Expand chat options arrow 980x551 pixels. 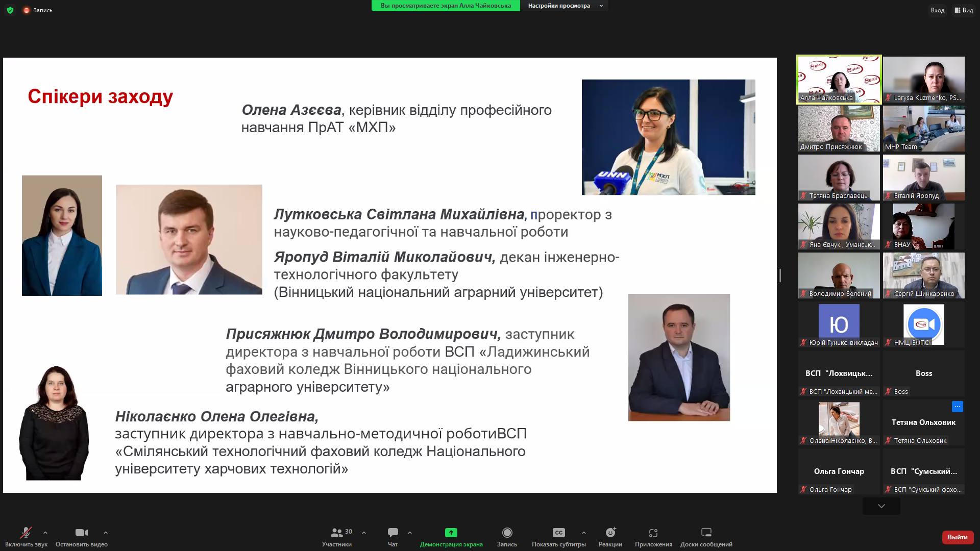[410, 533]
